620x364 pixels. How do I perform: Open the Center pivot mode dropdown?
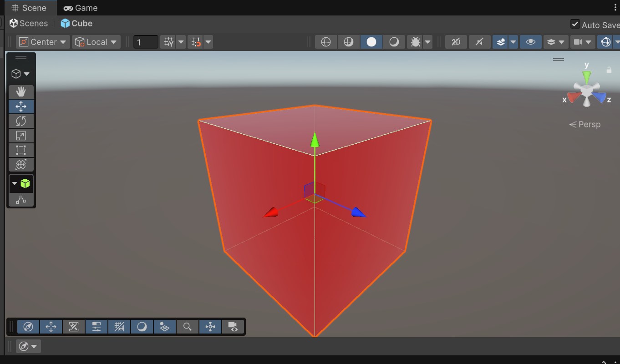pos(43,42)
